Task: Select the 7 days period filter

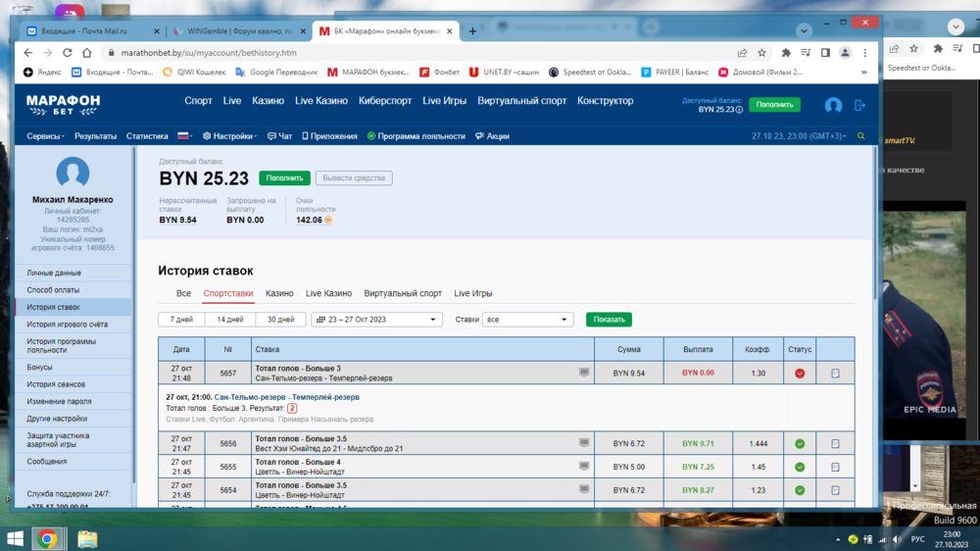Action: [x=181, y=320]
